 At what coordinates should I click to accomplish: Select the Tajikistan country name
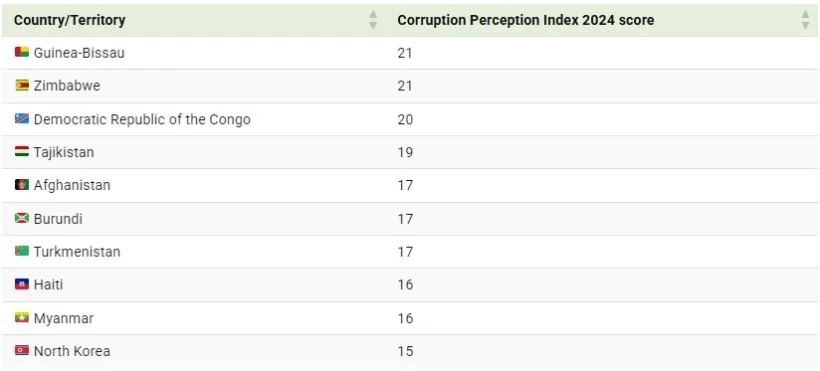[x=64, y=152]
